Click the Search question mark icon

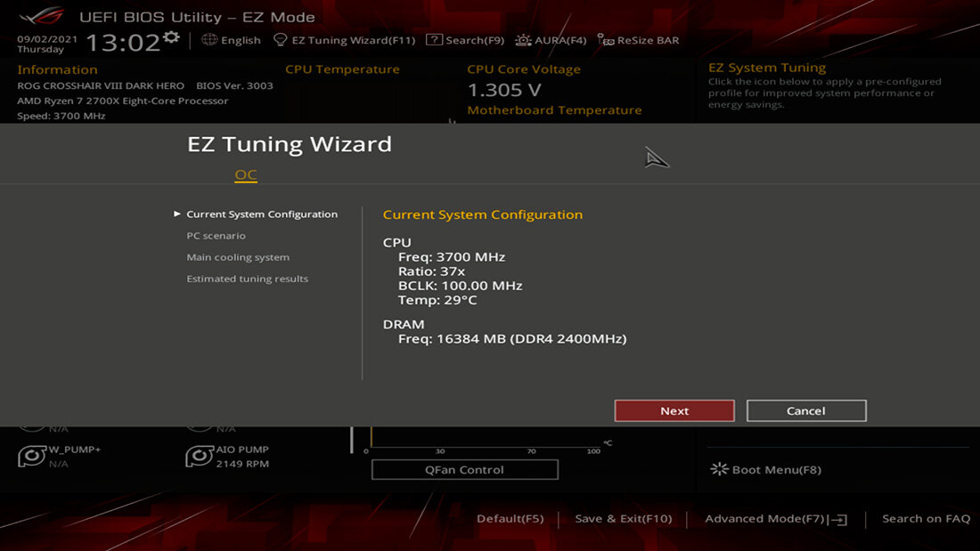pos(434,39)
